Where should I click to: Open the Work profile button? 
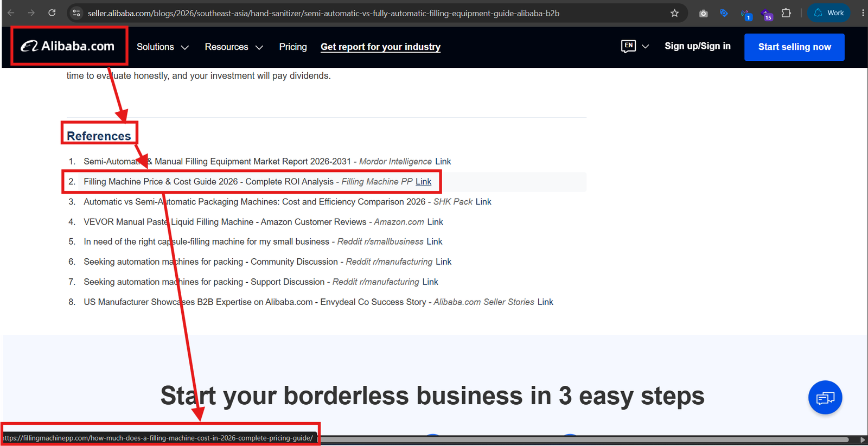coord(829,13)
